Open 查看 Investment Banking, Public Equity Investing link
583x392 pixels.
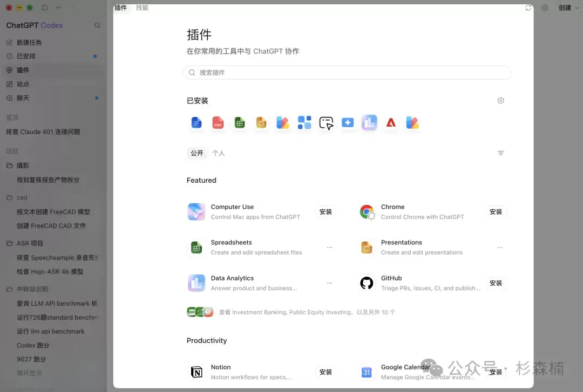tap(291, 312)
